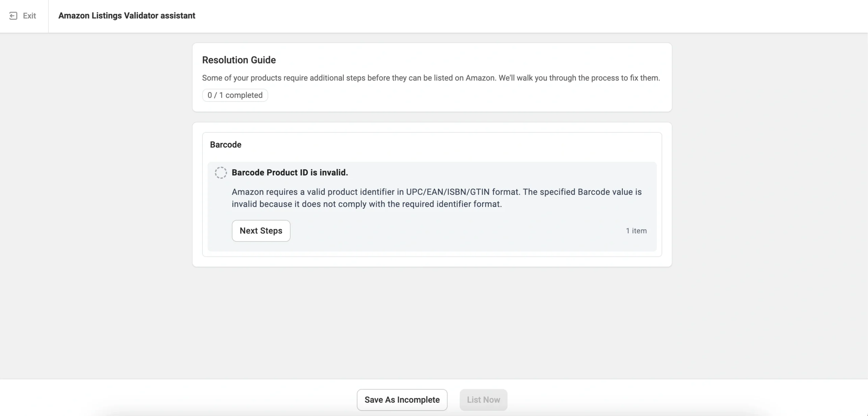Click empty space inside the Resolution Guide card

[x=475, y=97]
